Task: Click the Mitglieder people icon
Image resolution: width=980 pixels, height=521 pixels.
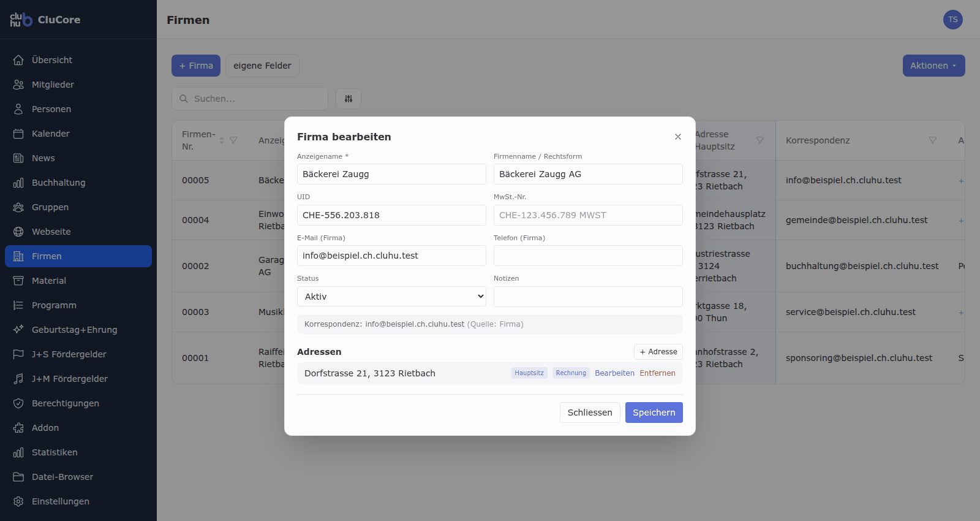Action: pyautogui.click(x=18, y=85)
